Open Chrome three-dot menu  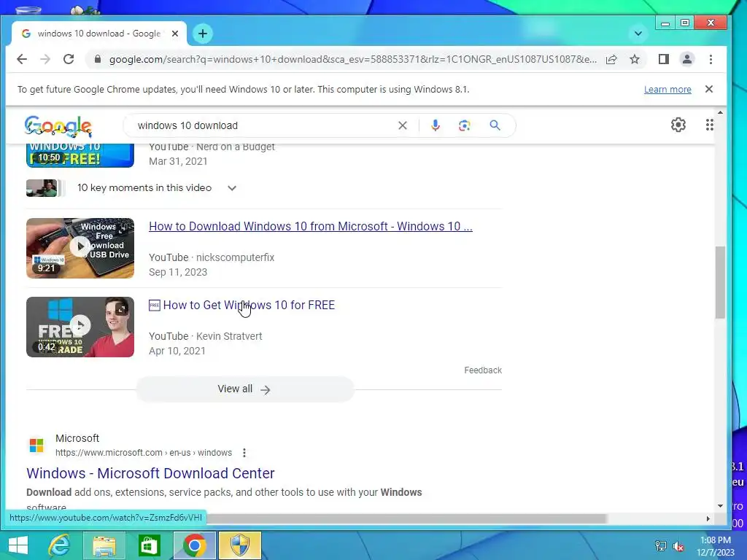click(711, 59)
